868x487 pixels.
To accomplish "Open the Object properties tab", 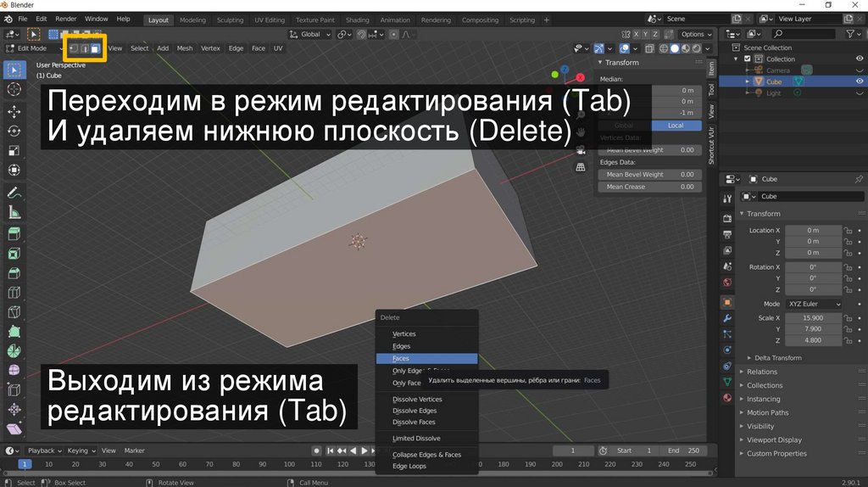I will pos(727,303).
